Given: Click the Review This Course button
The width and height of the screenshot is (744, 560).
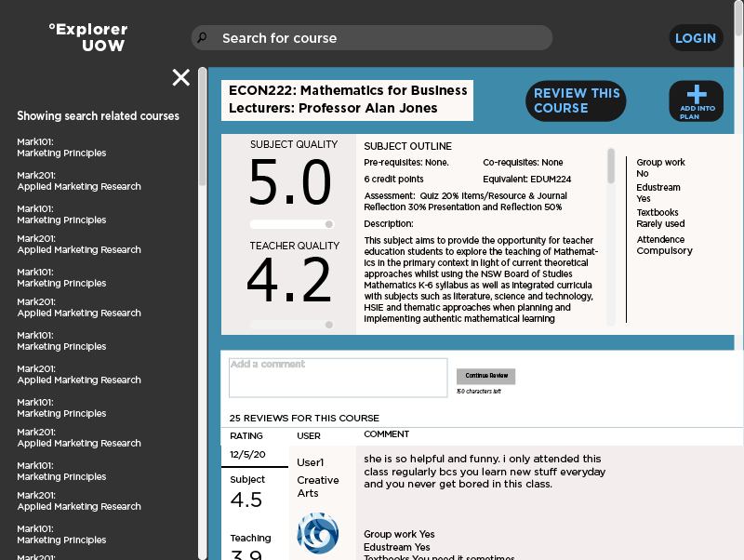Looking at the screenshot, I should pyautogui.click(x=576, y=100).
